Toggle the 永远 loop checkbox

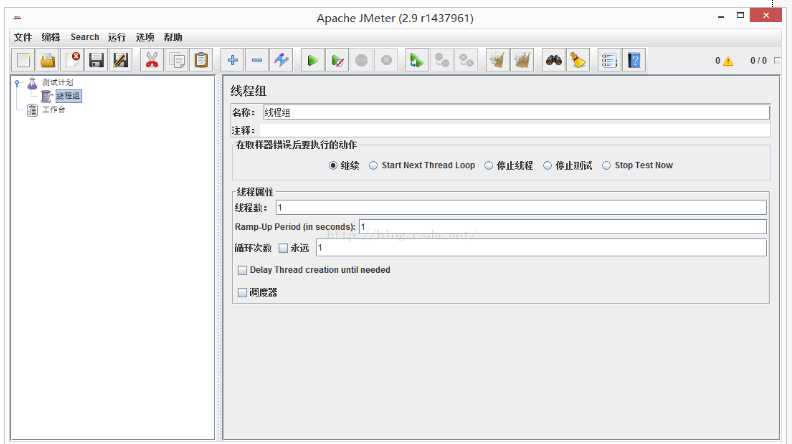pos(283,248)
